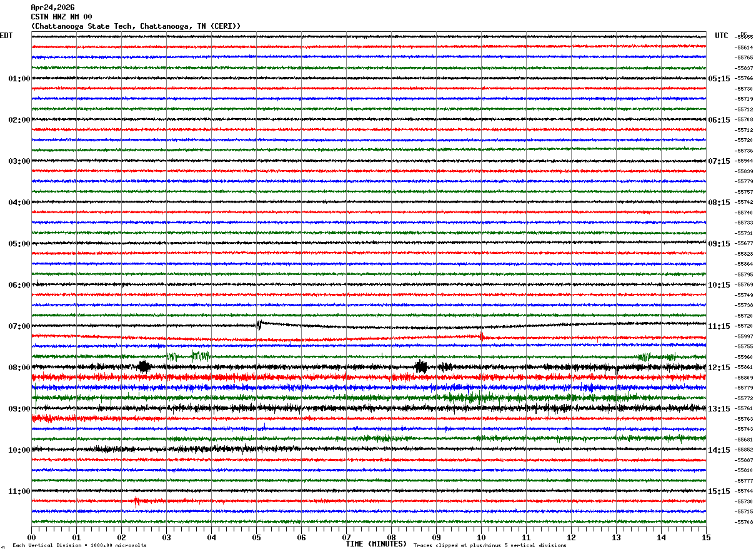Select the 04:00 EDT row label
Screen dimensions: 756x554
[x=19, y=203]
